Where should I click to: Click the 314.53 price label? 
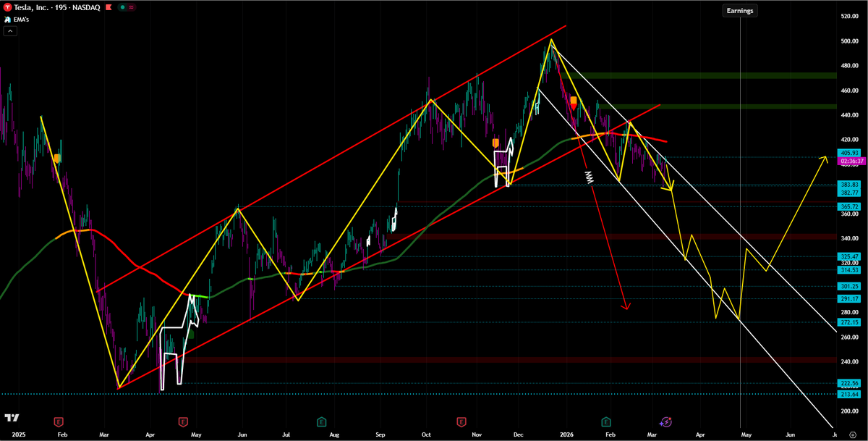click(x=849, y=269)
